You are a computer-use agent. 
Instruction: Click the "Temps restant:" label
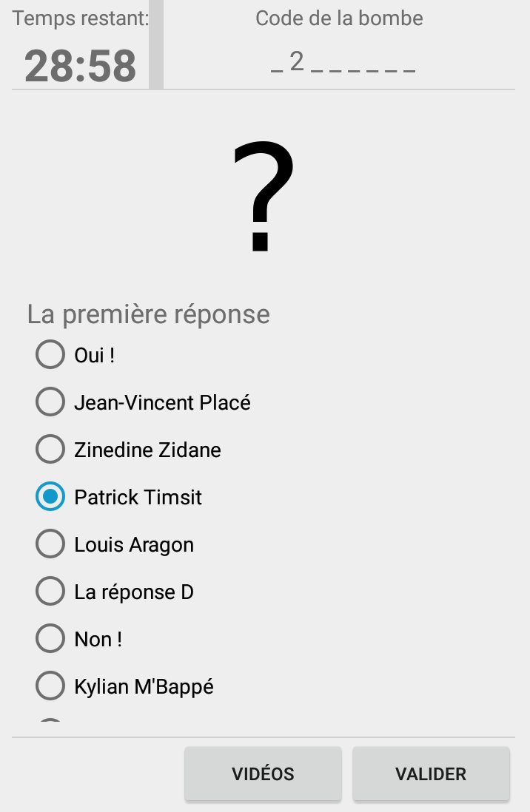81,18
